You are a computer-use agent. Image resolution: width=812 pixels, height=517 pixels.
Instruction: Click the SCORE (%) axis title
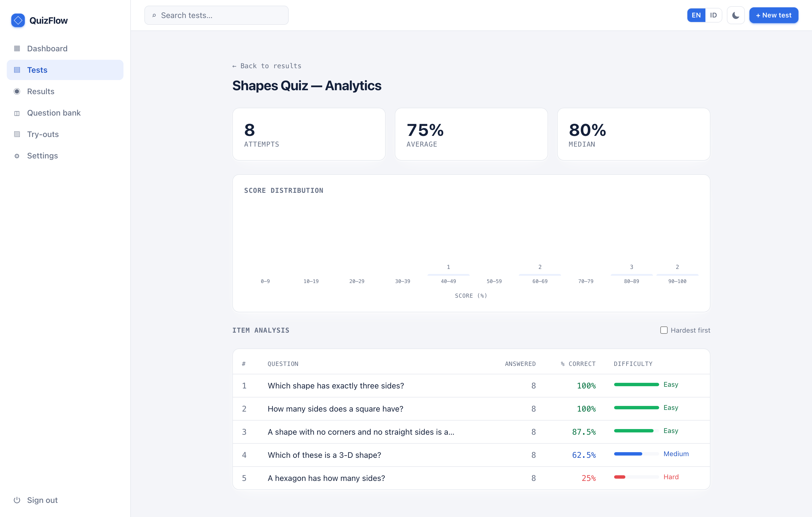pyautogui.click(x=471, y=296)
